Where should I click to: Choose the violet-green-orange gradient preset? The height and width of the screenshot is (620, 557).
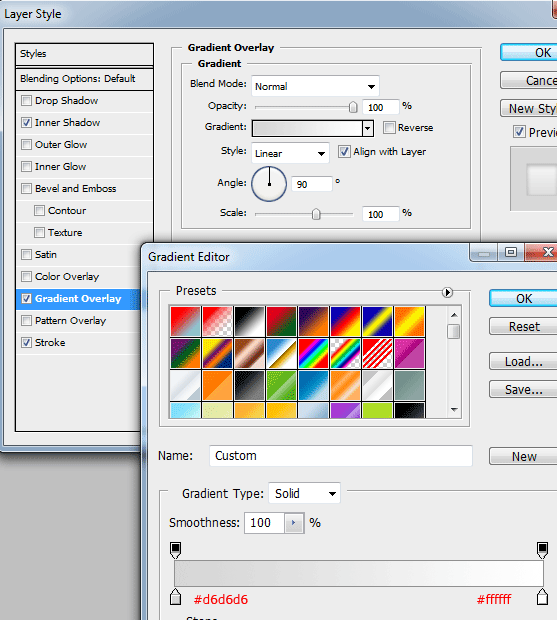coord(185,353)
